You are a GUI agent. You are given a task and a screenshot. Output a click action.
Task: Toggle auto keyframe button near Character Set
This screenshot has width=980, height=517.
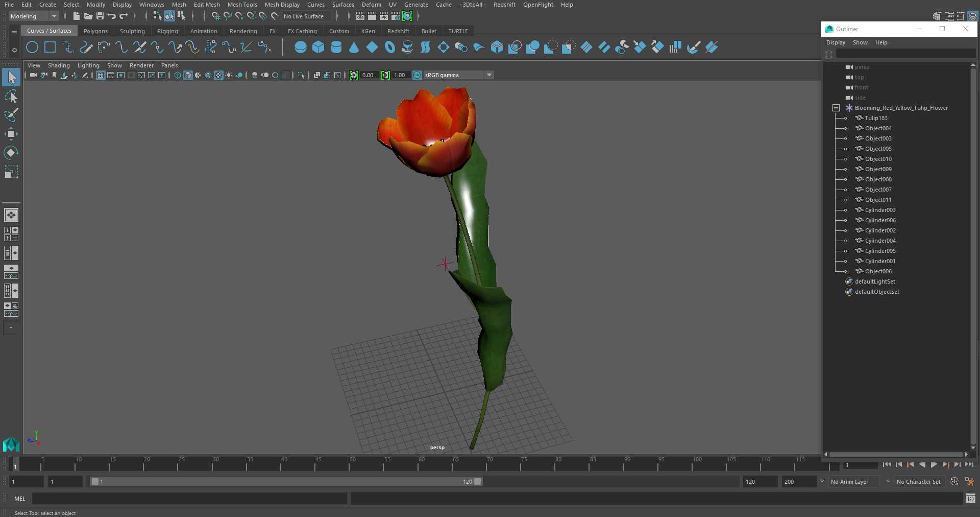(x=954, y=482)
